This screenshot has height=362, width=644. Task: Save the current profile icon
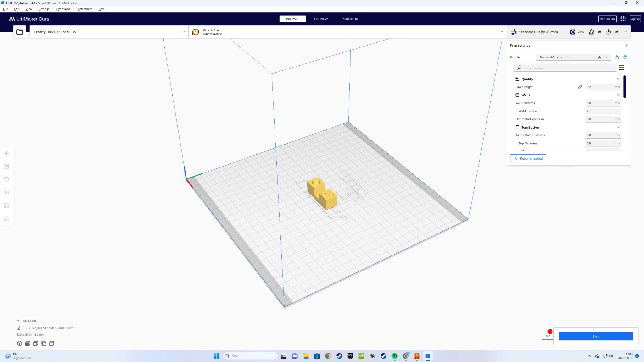(625, 58)
